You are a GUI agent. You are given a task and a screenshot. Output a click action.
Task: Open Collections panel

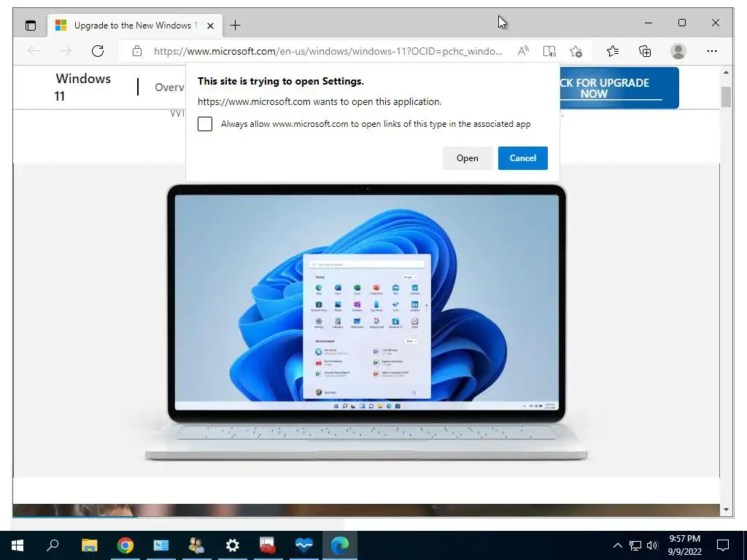click(x=645, y=51)
